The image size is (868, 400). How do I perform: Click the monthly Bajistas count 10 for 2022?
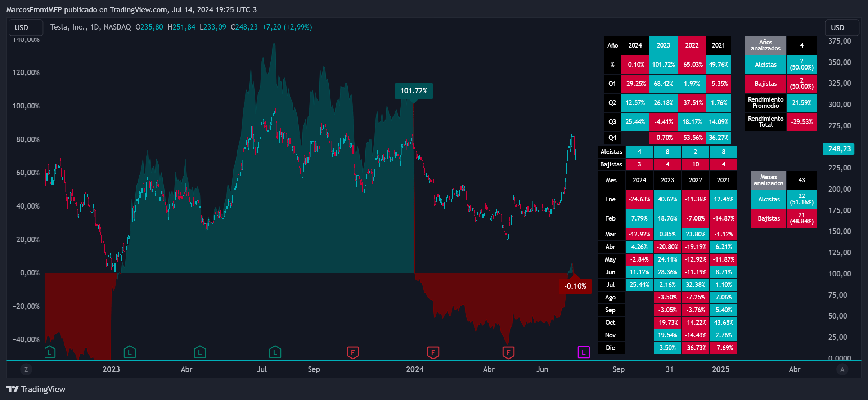[x=696, y=164]
